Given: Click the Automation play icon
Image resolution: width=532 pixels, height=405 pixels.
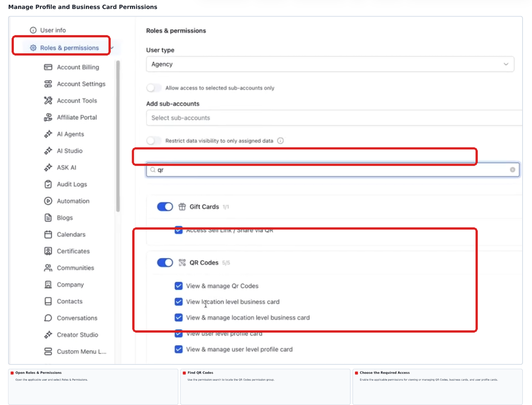Looking at the screenshot, I should (x=48, y=201).
